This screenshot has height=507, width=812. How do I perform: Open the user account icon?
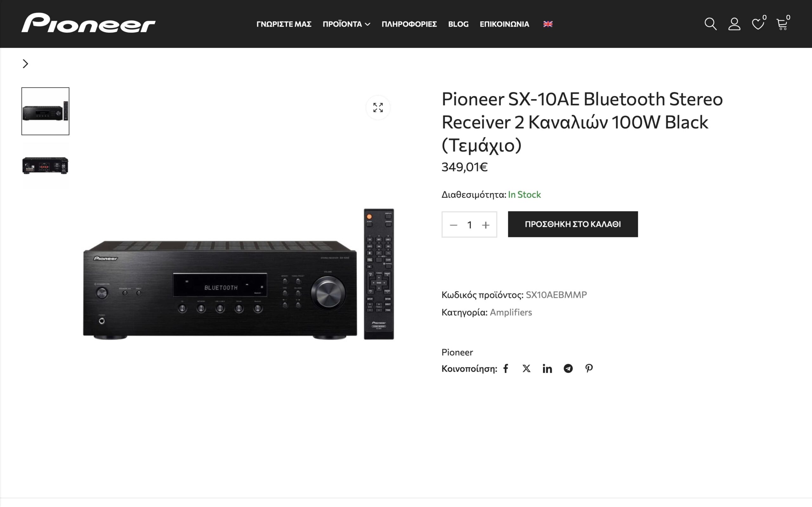pos(734,24)
